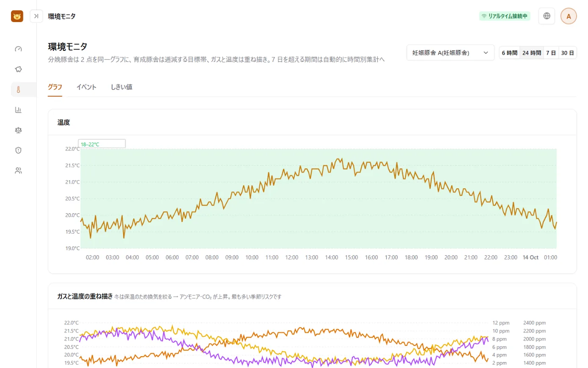
Task: Click the 02:00 time axis label
Action: pyautogui.click(x=92, y=257)
